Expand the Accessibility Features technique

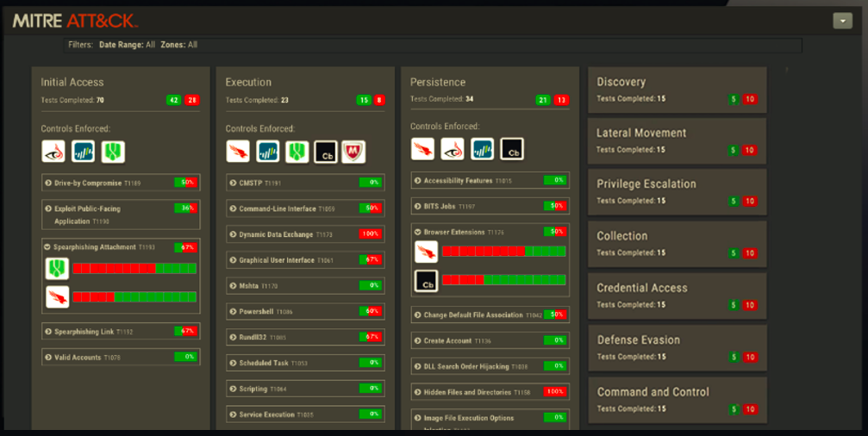490,180
